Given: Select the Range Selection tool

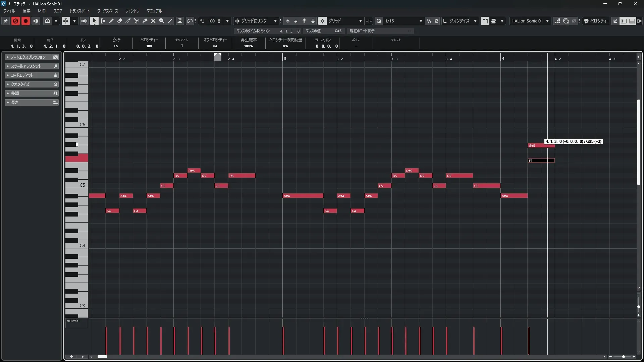Looking at the screenshot, I should pos(103,21).
